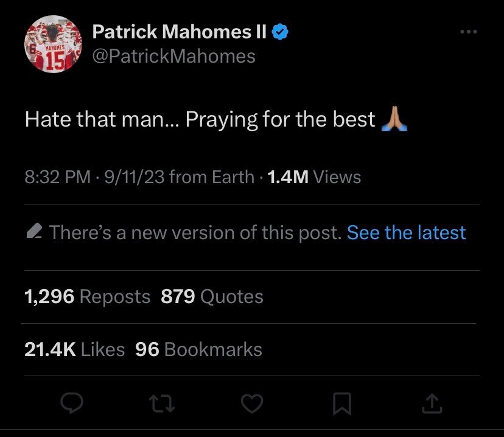Open the Patrick Mahomes II display name
The width and height of the screenshot is (504, 437).
click(x=179, y=33)
